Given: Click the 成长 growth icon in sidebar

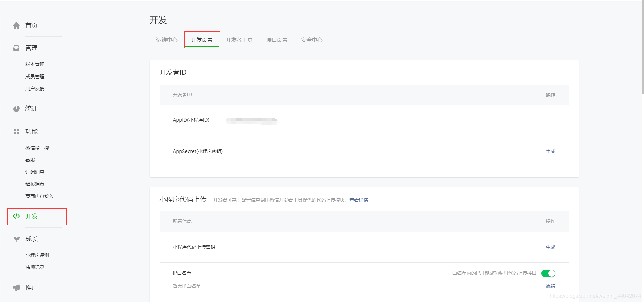Looking at the screenshot, I should (x=16, y=239).
